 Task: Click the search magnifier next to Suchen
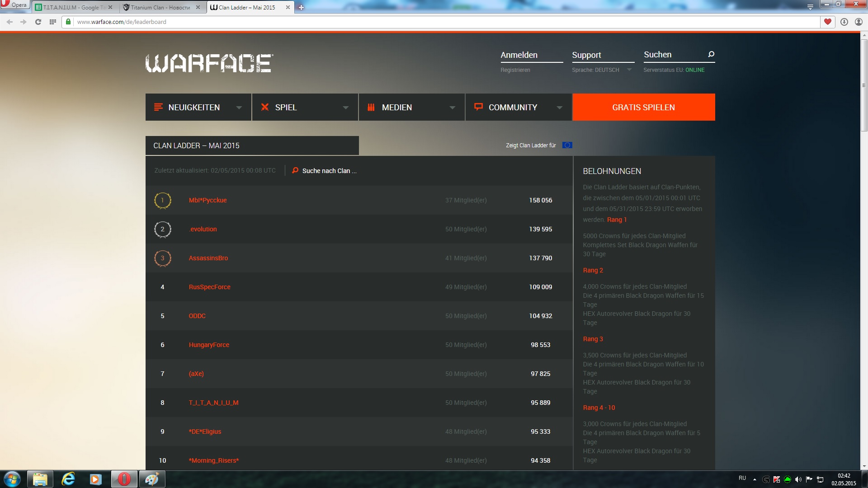(x=711, y=55)
